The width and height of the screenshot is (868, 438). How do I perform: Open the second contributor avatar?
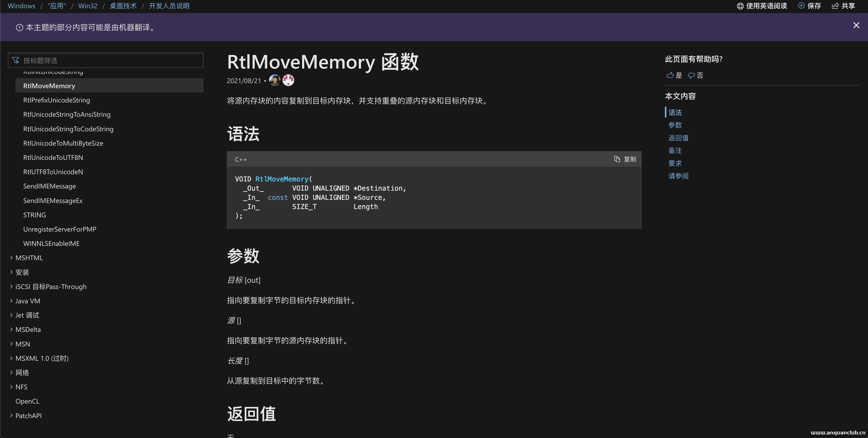click(288, 80)
